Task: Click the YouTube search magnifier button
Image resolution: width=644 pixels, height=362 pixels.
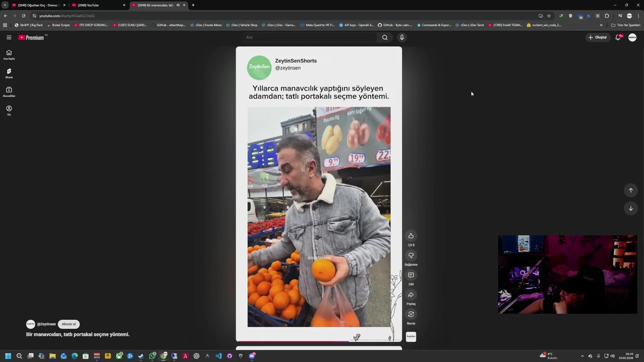Action: (385, 37)
